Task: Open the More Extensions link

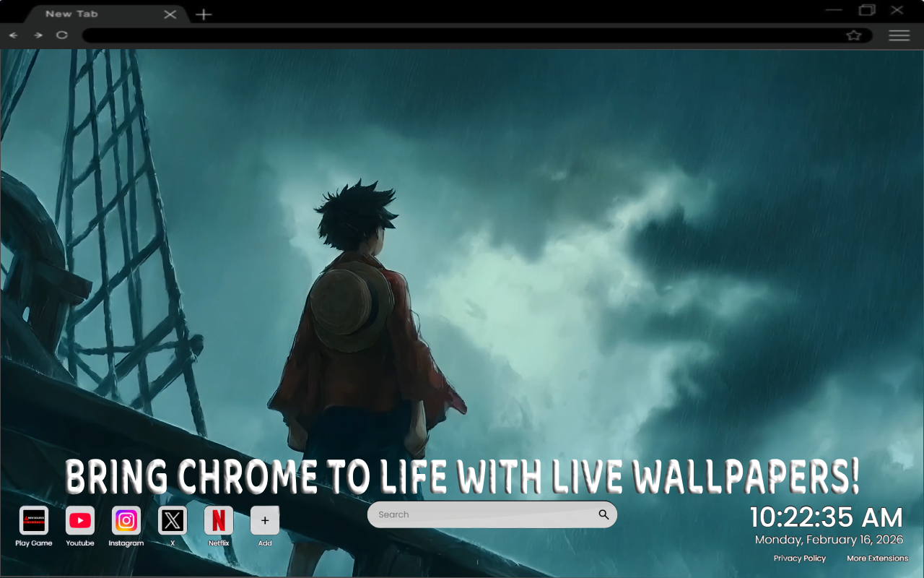Action: 878,558
